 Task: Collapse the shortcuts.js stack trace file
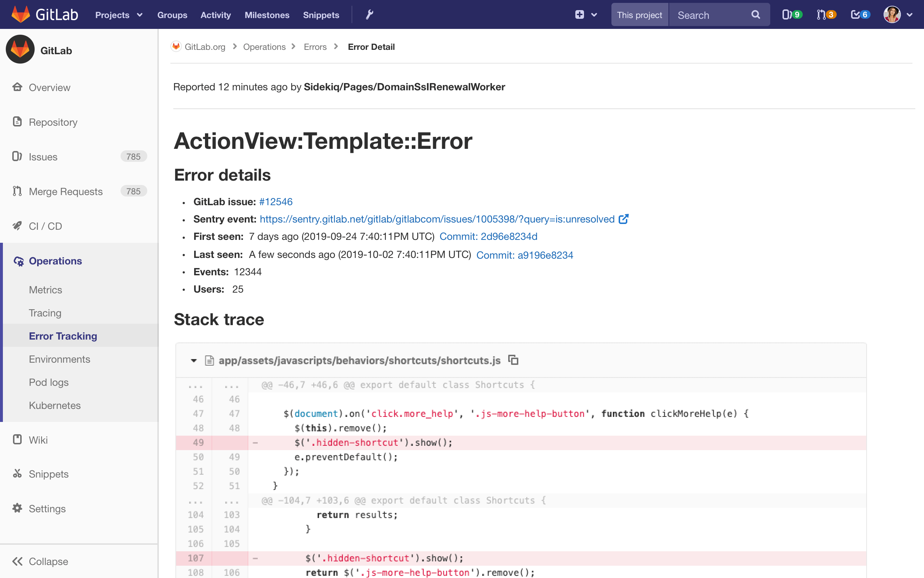(x=194, y=361)
